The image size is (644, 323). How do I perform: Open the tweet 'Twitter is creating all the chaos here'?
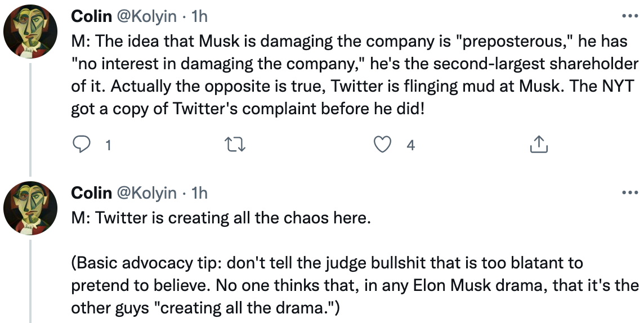[221, 218]
